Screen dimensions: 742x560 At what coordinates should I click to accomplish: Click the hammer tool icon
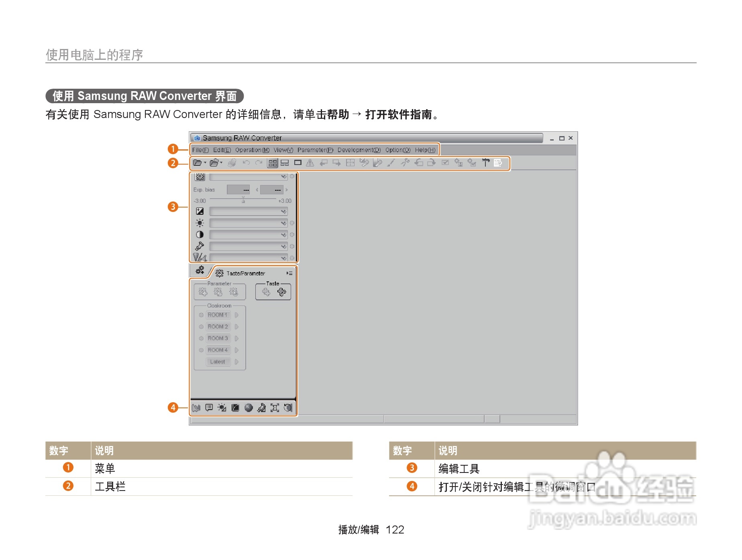[x=486, y=163]
